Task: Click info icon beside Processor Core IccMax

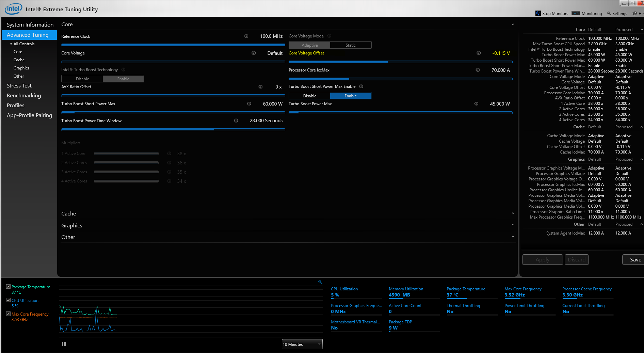Action: point(478,70)
